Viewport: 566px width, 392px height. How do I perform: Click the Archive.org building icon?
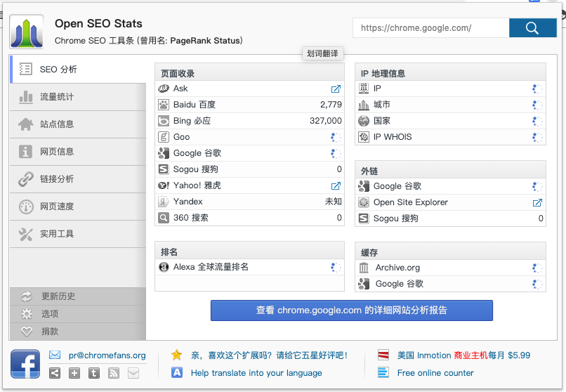(364, 268)
